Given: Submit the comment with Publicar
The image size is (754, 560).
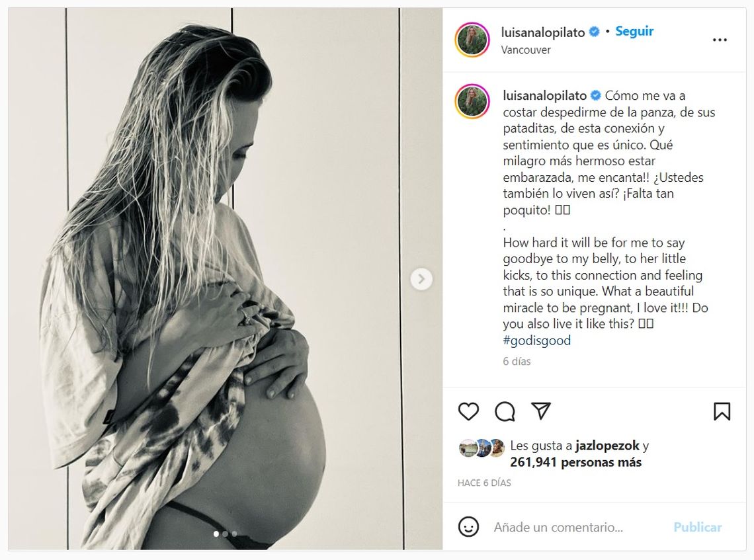Looking at the screenshot, I should pyautogui.click(x=697, y=528).
